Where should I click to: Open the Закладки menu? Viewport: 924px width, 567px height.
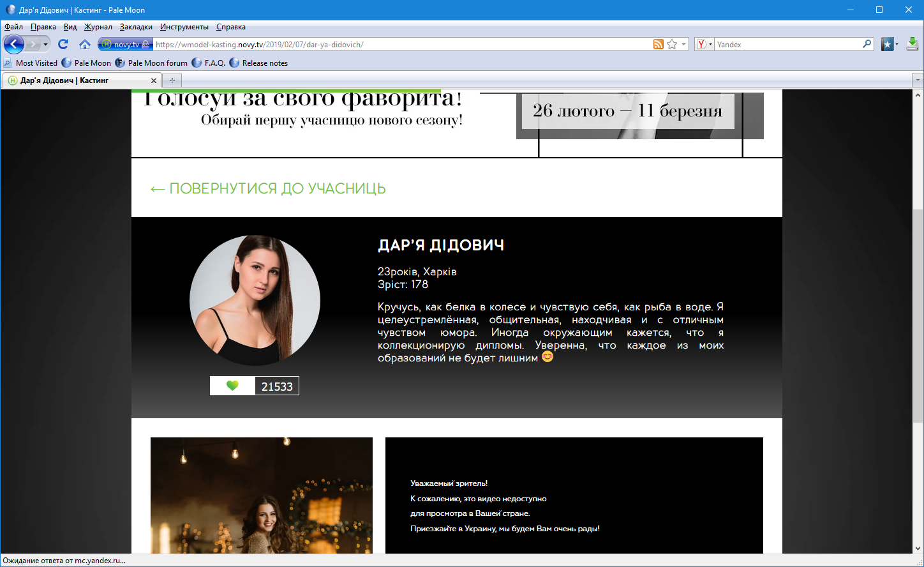pos(136,27)
